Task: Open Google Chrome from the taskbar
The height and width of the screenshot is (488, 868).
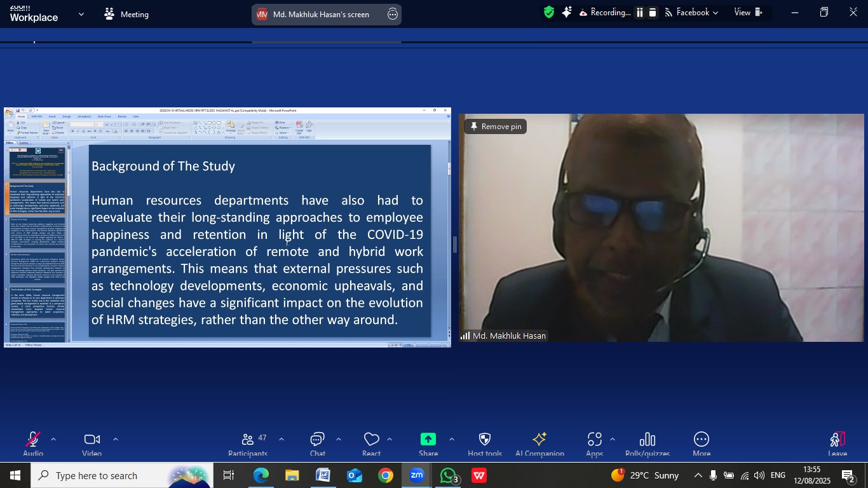Action: coord(386,475)
